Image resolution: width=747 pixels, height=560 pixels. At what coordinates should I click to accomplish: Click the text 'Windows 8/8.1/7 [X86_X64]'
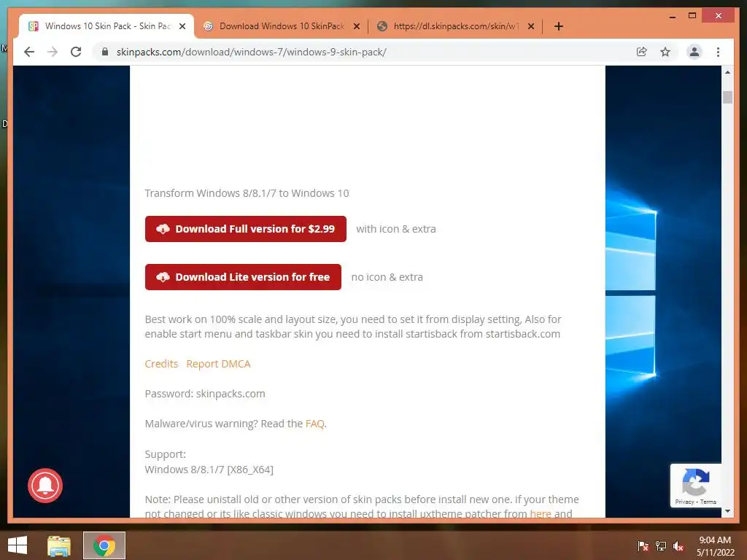(209, 470)
